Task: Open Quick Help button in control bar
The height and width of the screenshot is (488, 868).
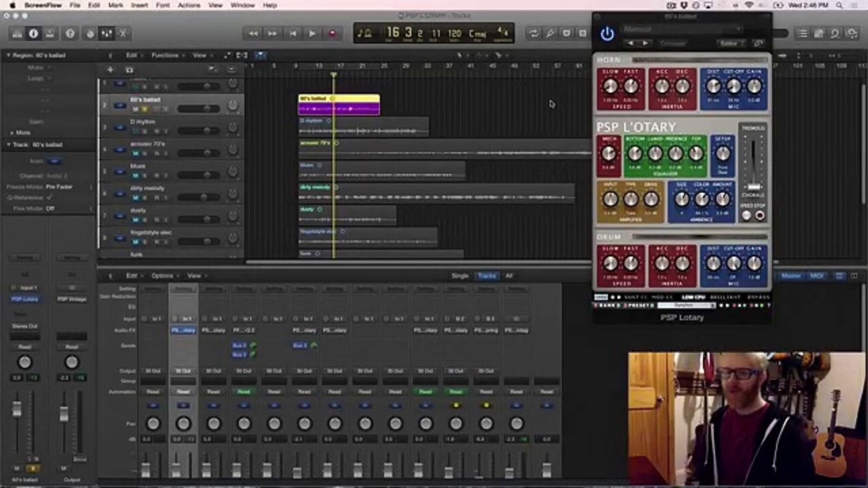Action: point(69,33)
